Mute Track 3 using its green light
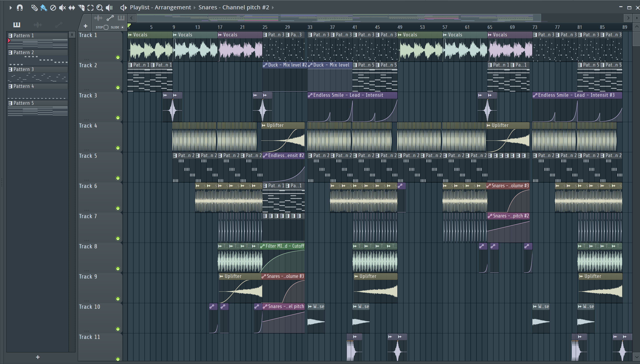The height and width of the screenshot is (364, 640). [x=118, y=118]
